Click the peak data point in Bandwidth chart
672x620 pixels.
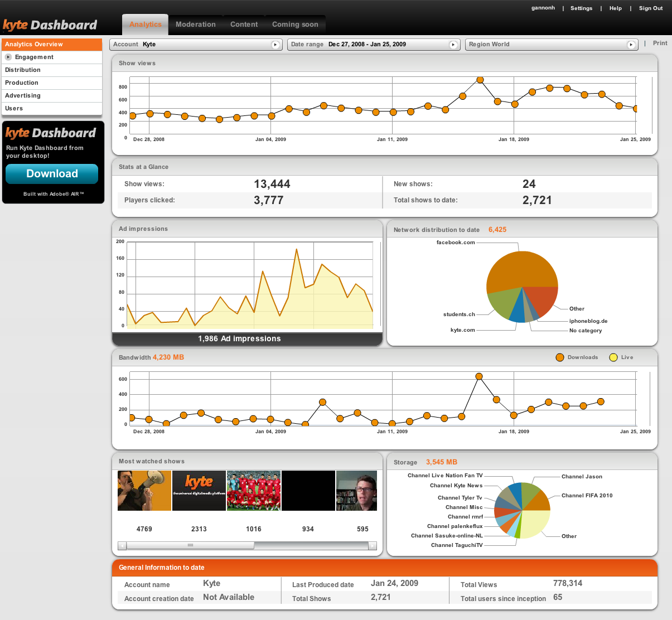pos(479,376)
